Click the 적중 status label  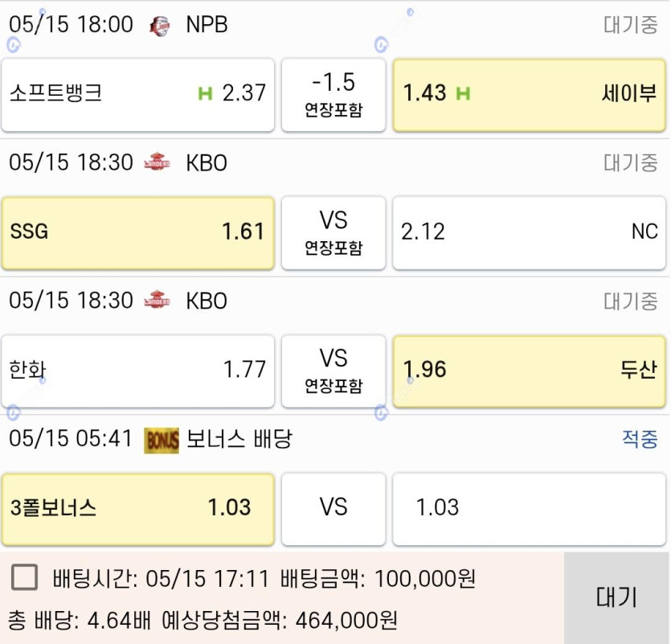point(640,439)
